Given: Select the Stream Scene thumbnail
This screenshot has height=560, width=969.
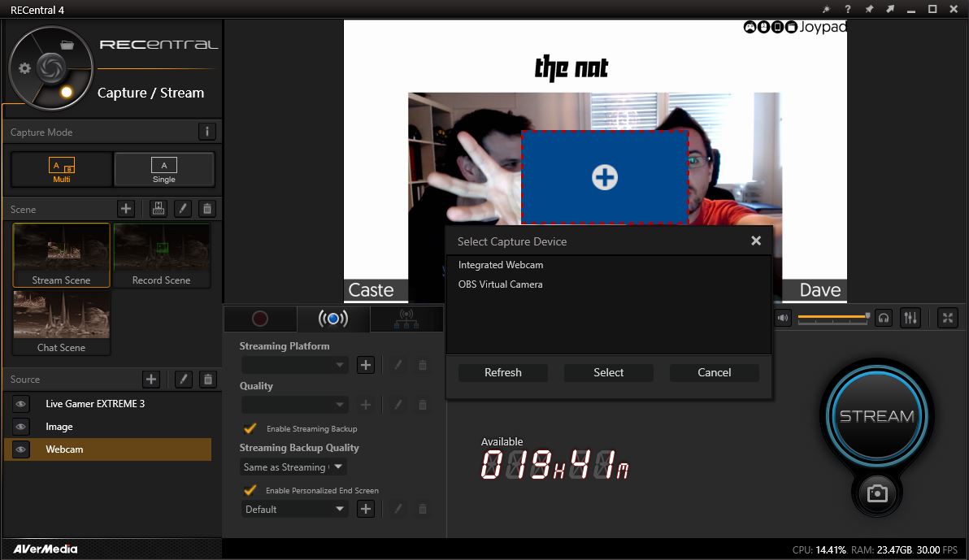Looking at the screenshot, I should tap(61, 255).
